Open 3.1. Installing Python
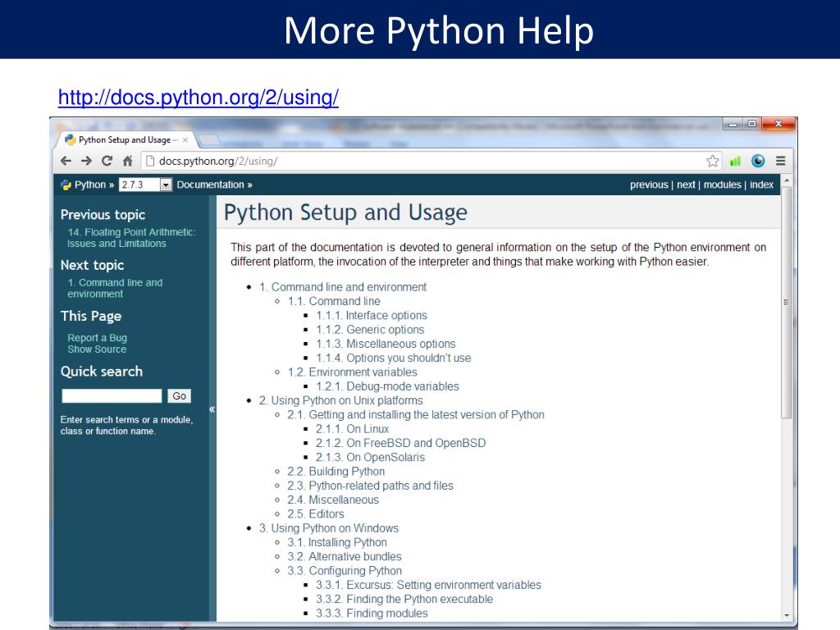 click(337, 543)
